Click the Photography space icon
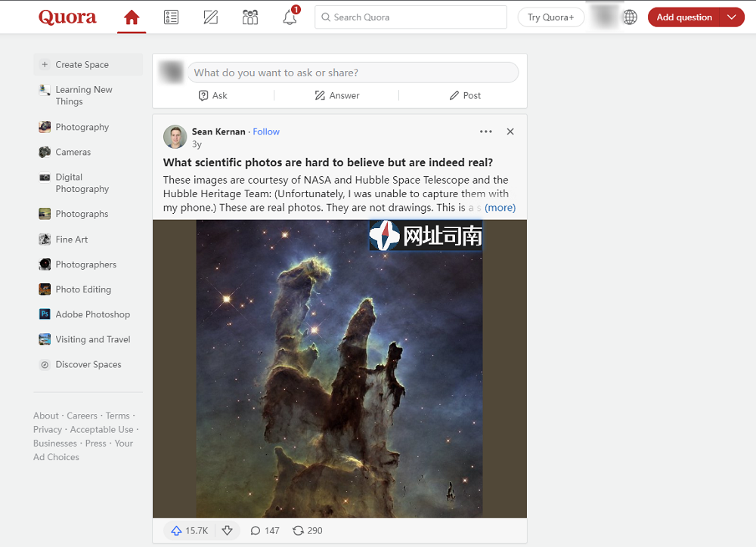This screenshot has height=547, width=756. pyautogui.click(x=45, y=127)
